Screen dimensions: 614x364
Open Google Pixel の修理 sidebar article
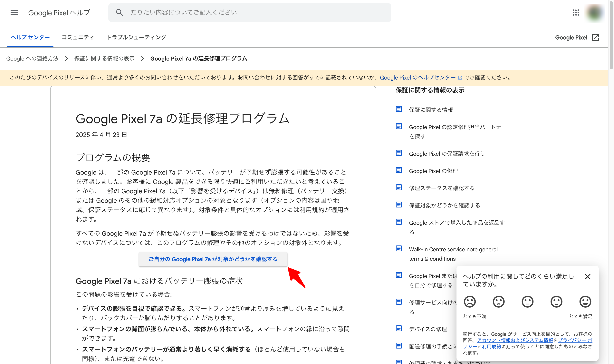point(433,171)
